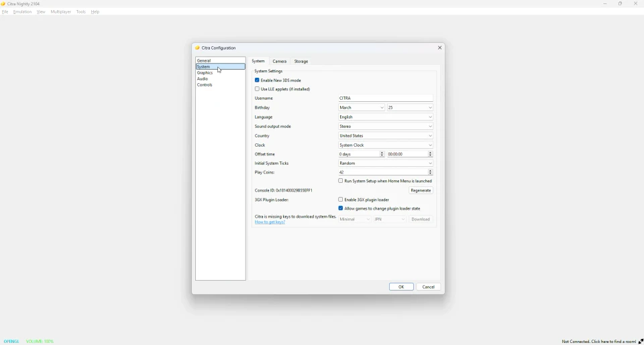
Task: Click the missing keys warning text
Action: [x=295, y=216]
